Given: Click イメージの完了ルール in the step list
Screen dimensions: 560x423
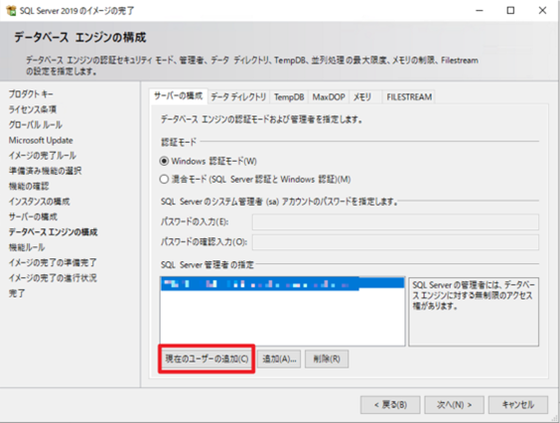Looking at the screenshot, I should tap(42, 155).
